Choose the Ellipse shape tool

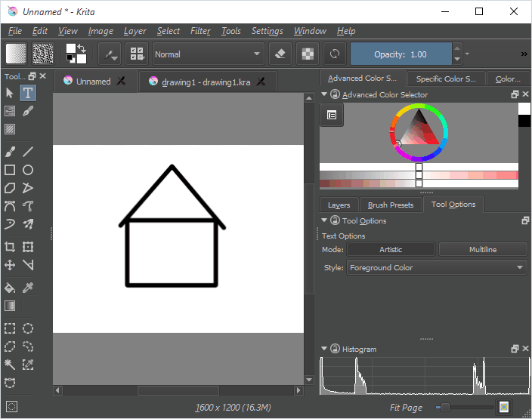[28, 170]
